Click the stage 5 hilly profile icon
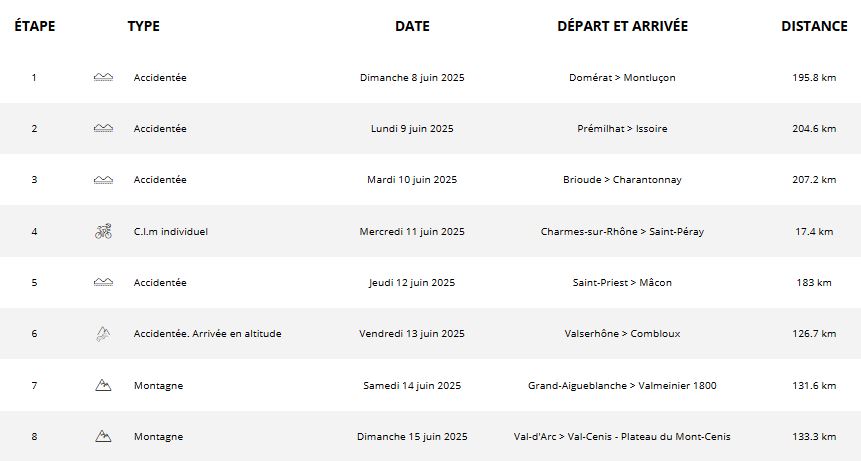Screen dimensions: 861x461 (103, 283)
